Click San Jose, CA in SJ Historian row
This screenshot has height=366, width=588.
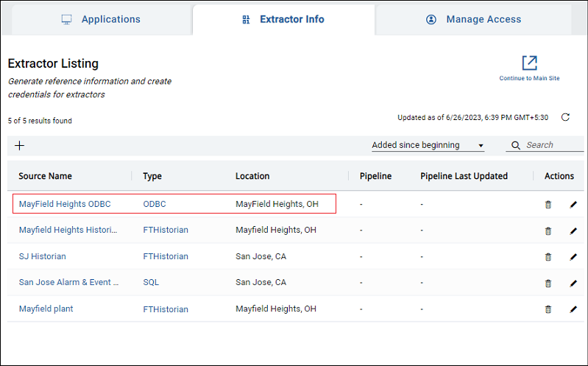point(261,256)
